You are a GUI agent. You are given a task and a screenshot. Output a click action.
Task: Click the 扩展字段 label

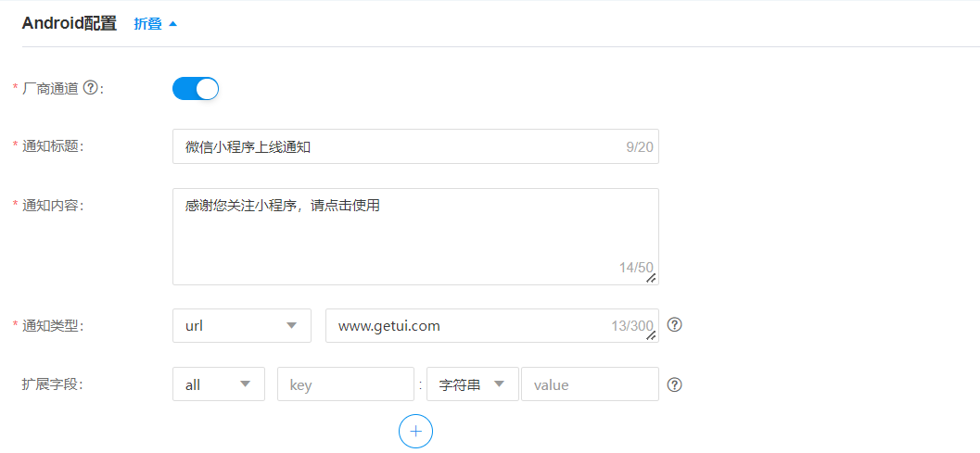click(53, 384)
